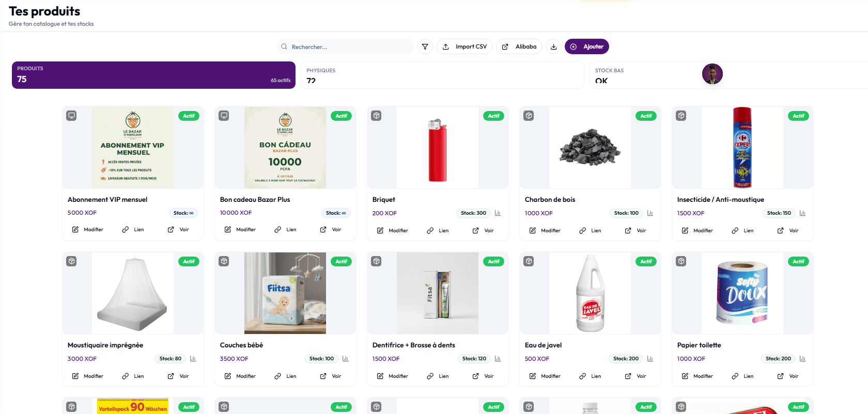Open the Briquet red lighter image

click(438, 148)
